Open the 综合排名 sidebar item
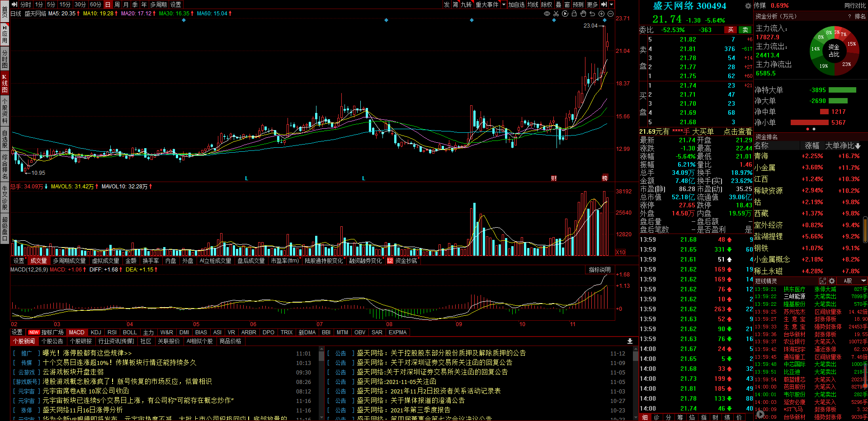 (5, 167)
